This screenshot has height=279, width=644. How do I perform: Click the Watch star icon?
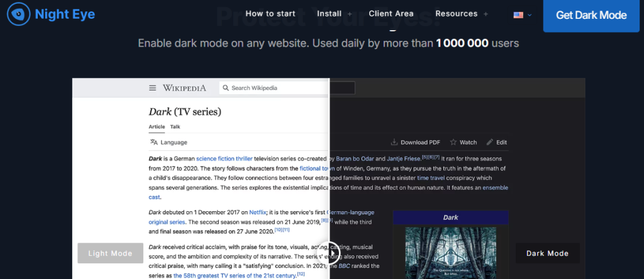point(453,142)
